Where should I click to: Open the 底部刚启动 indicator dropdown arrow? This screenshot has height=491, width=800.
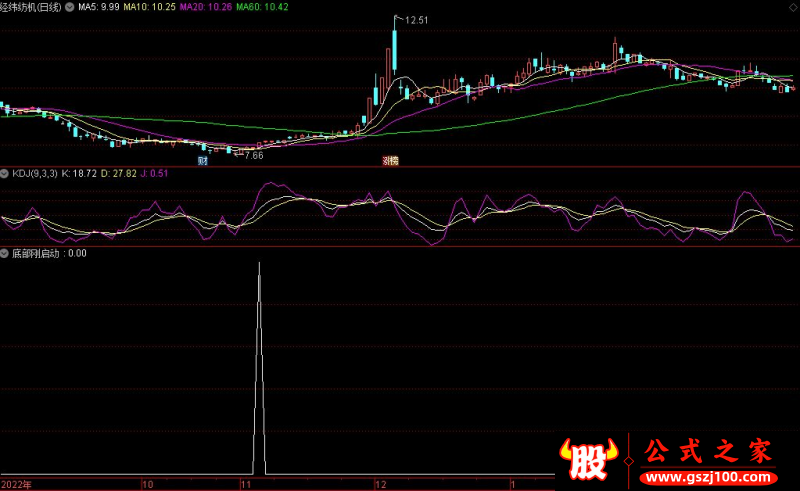(x=5, y=253)
